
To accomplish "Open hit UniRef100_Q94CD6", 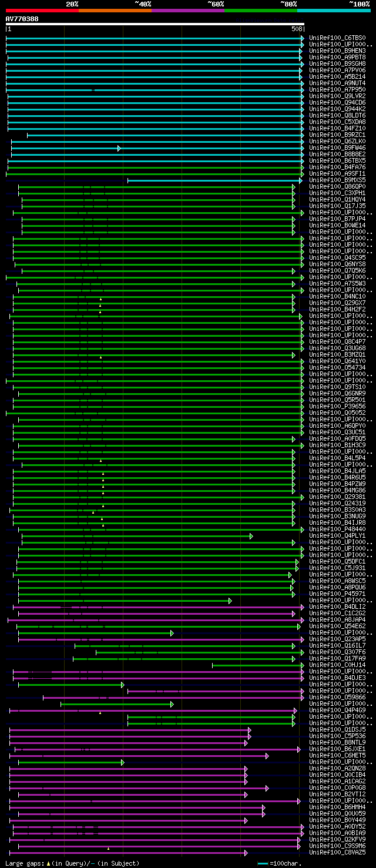I will (x=337, y=103).
